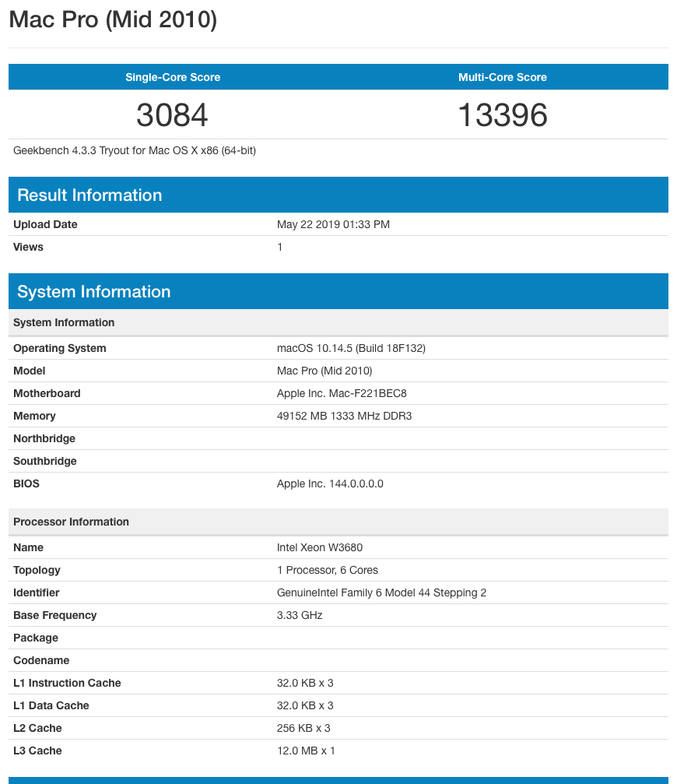Select L1 Instruction Cache value 32.0 KB x 3

point(305,683)
